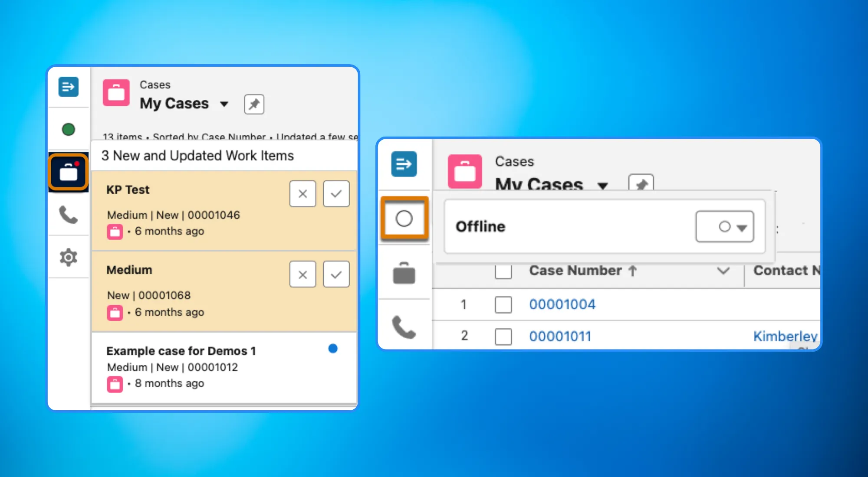Select the checkbox for case 00001011
The width and height of the screenshot is (868, 477).
point(503,336)
